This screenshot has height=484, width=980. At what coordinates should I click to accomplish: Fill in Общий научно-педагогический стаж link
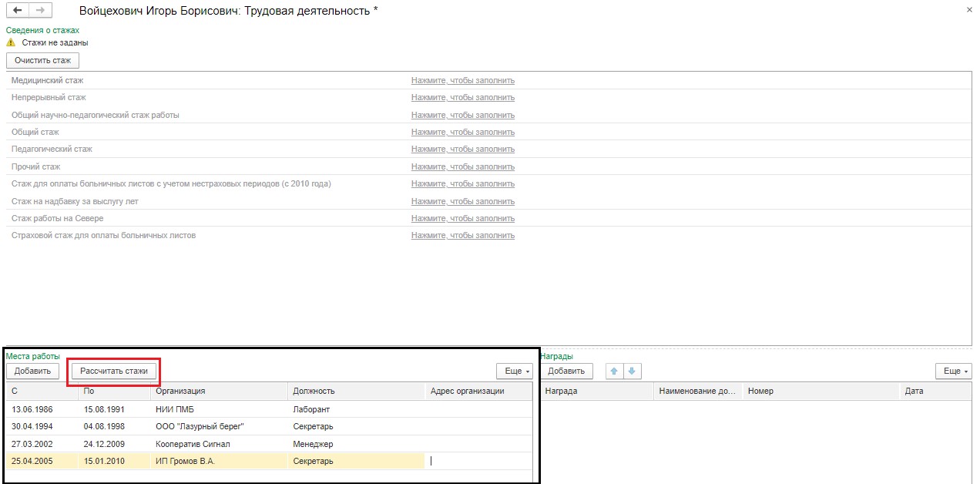click(463, 115)
